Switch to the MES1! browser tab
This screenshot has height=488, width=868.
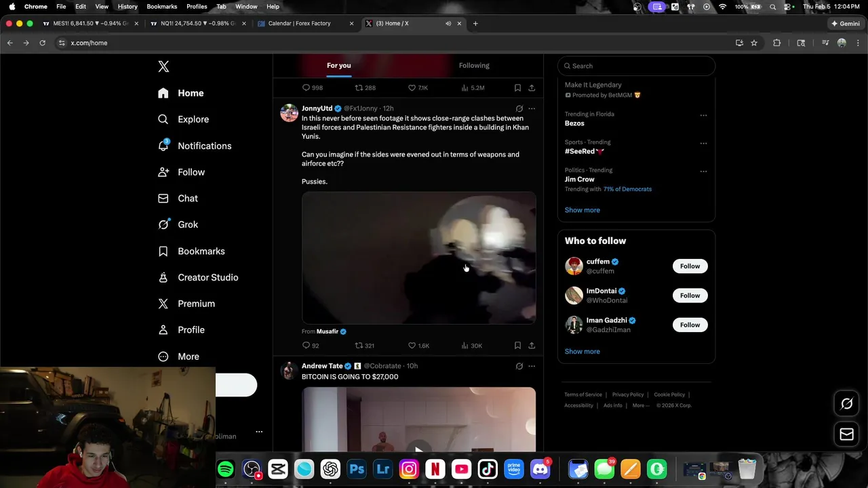(90, 23)
